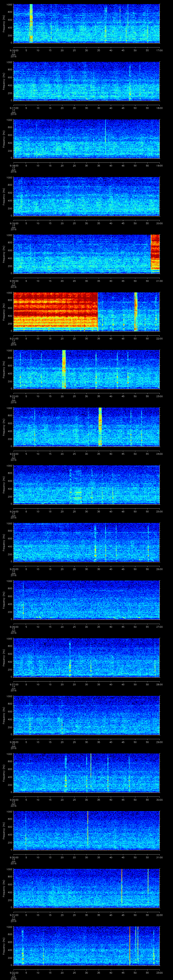Screen dimensions: 173x980
Task: Select the "33:00" end time label
Action: click(x=159, y=972)
